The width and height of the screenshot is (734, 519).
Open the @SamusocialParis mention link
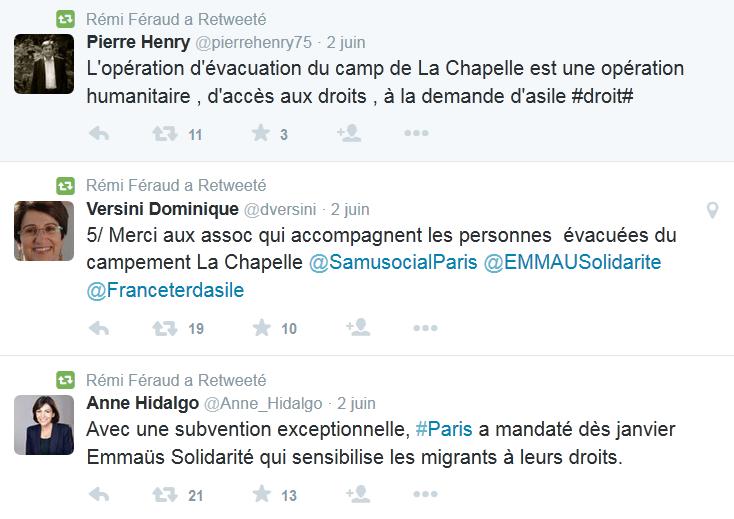point(393,263)
